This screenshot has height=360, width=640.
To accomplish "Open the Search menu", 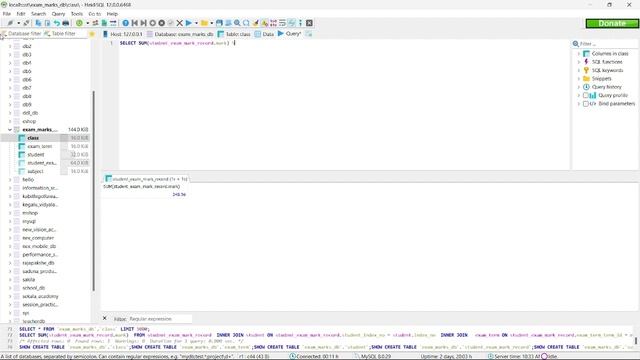I will pos(39,14).
